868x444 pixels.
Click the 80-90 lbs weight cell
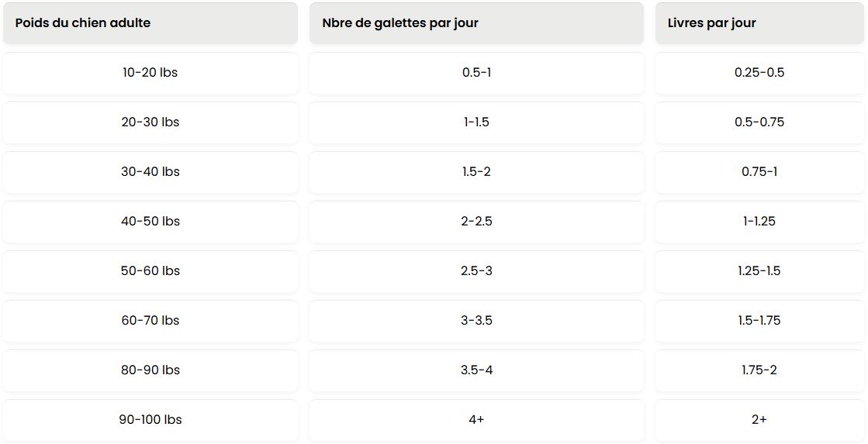click(x=150, y=370)
